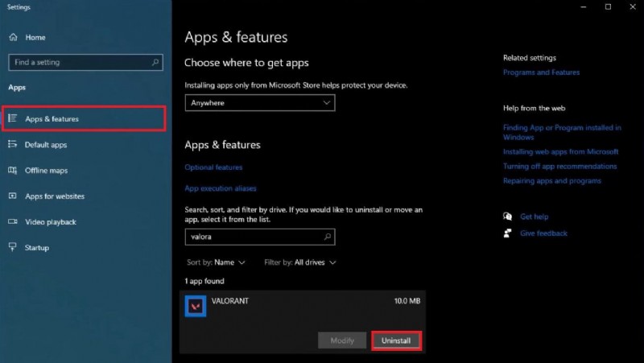Click the 1 app found text
The width and height of the screenshot is (644, 363).
click(204, 281)
